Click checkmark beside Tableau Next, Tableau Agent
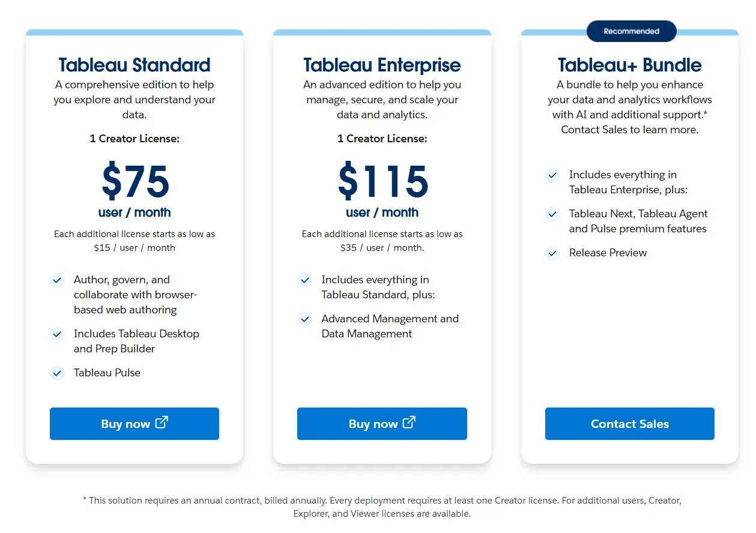756x533 pixels. [552, 214]
